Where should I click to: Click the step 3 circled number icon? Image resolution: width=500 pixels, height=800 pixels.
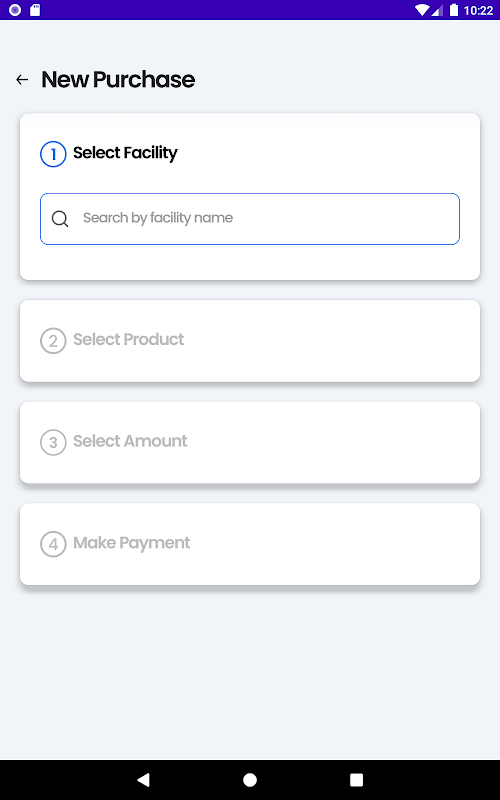point(53,442)
